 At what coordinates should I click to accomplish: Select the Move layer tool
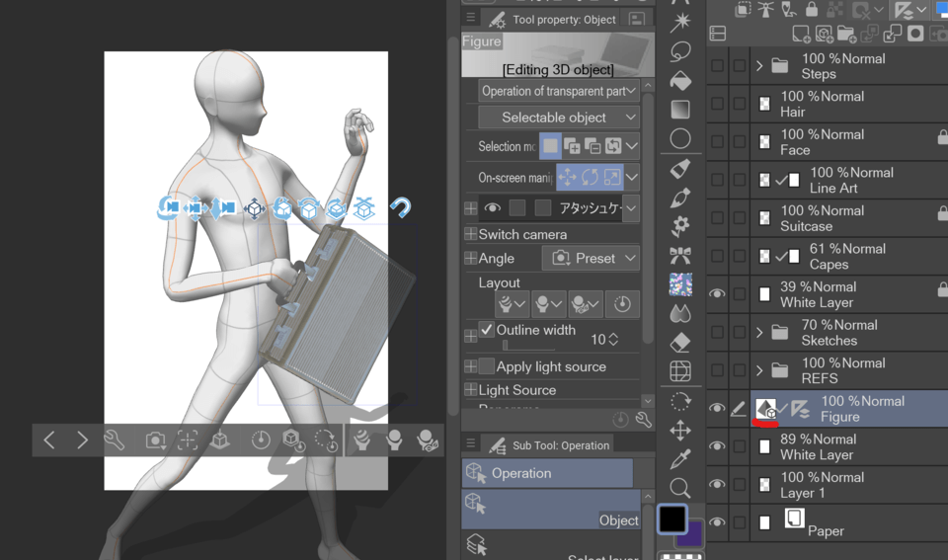[x=680, y=431]
